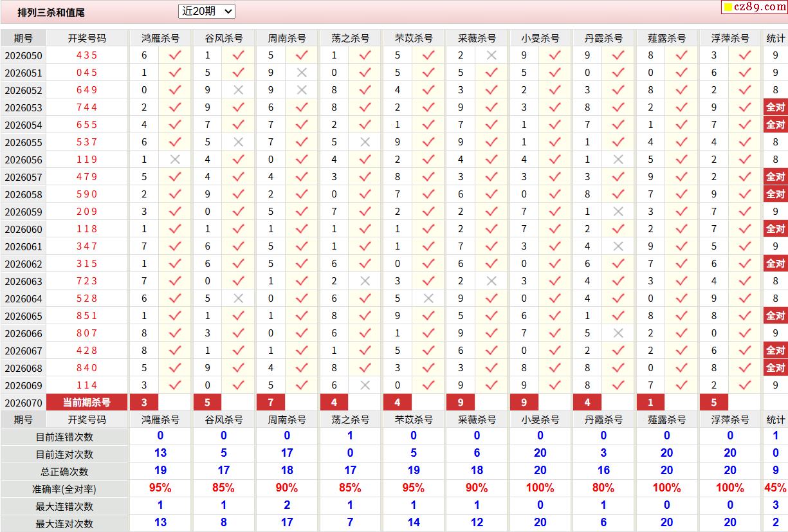This screenshot has width=788, height=532.
Task: Select the 周南杀号 header in the top row
Action: click(287, 38)
